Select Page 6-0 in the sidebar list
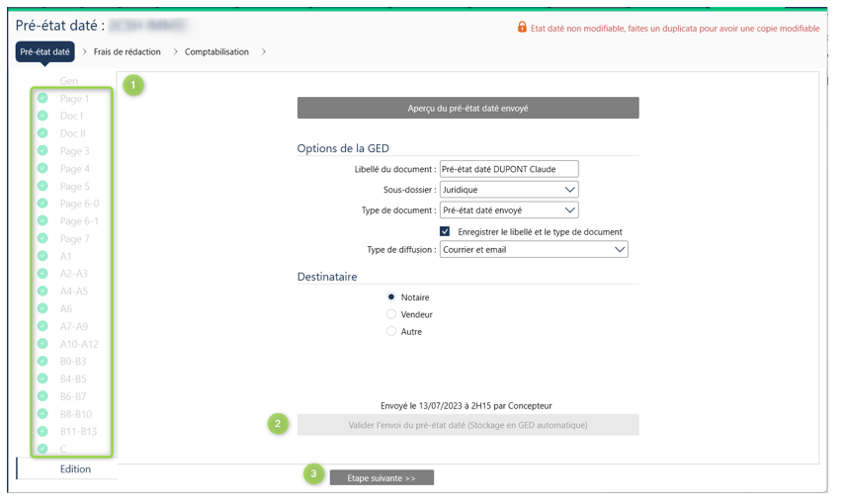 tap(79, 204)
